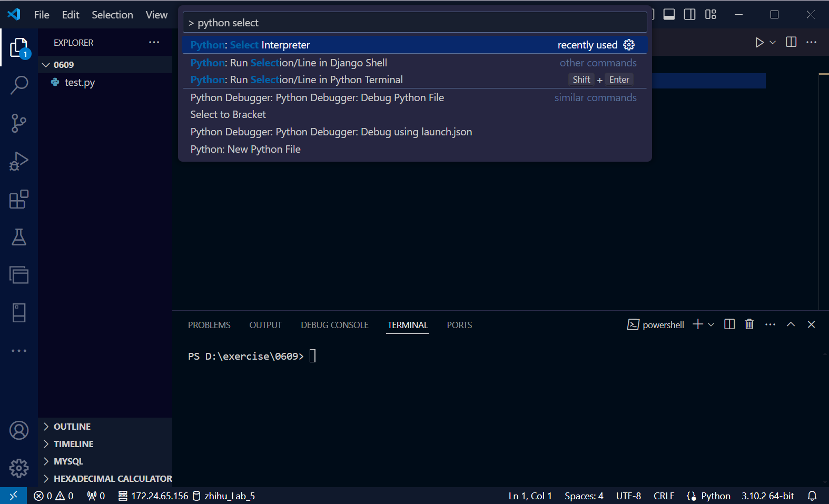Open Customize Layout button
829x504 pixels.
click(710, 14)
